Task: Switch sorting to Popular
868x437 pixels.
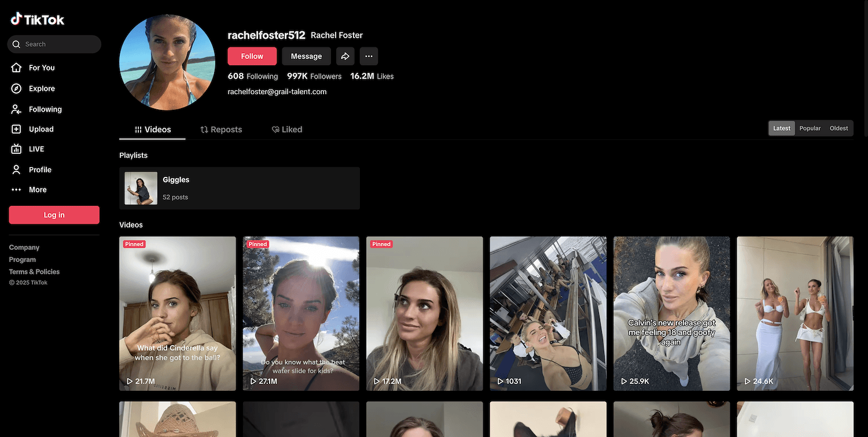Action: (810, 128)
